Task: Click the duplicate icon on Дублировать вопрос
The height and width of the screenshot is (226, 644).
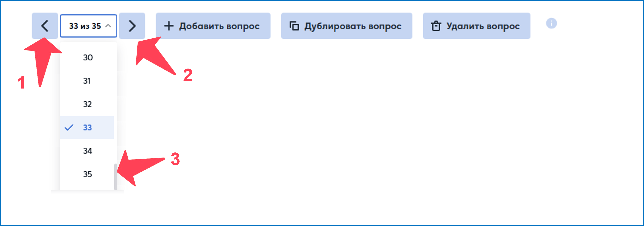Action: point(294,26)
